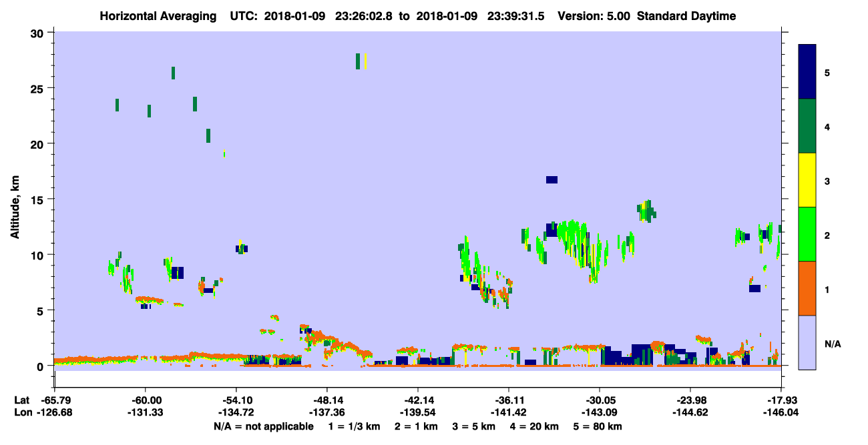
Task: Click the altitude tick label 0
Action: coord(41,366)
